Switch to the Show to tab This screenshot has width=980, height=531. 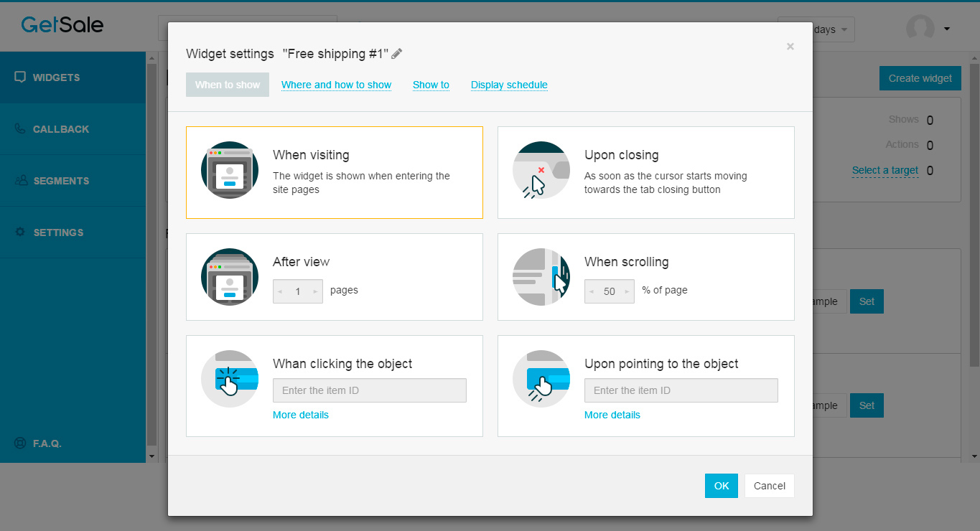click(431, 85)
